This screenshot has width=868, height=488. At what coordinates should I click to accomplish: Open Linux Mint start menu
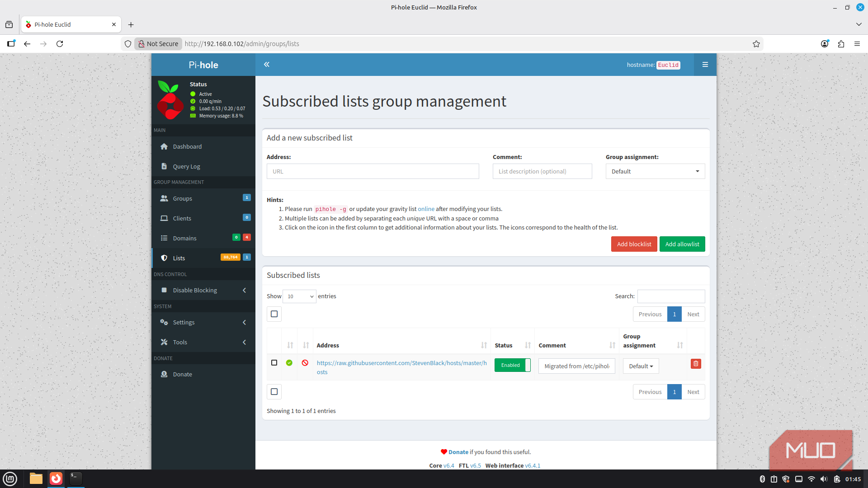pos(10,479)
